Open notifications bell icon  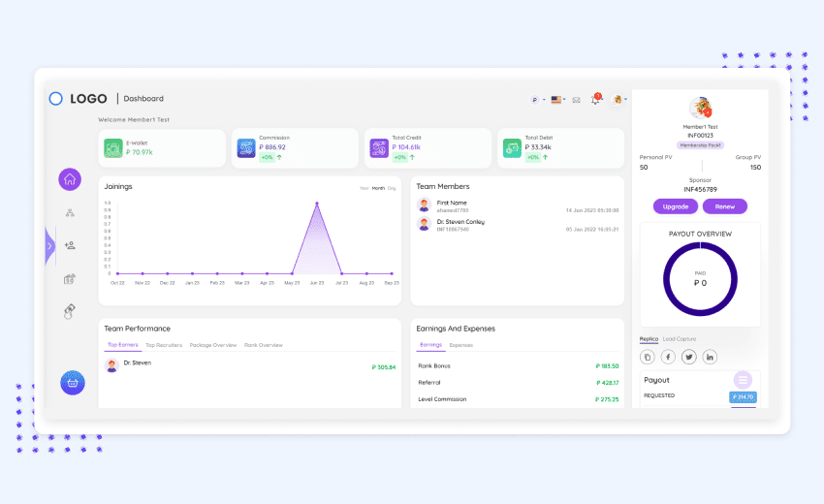595,99
